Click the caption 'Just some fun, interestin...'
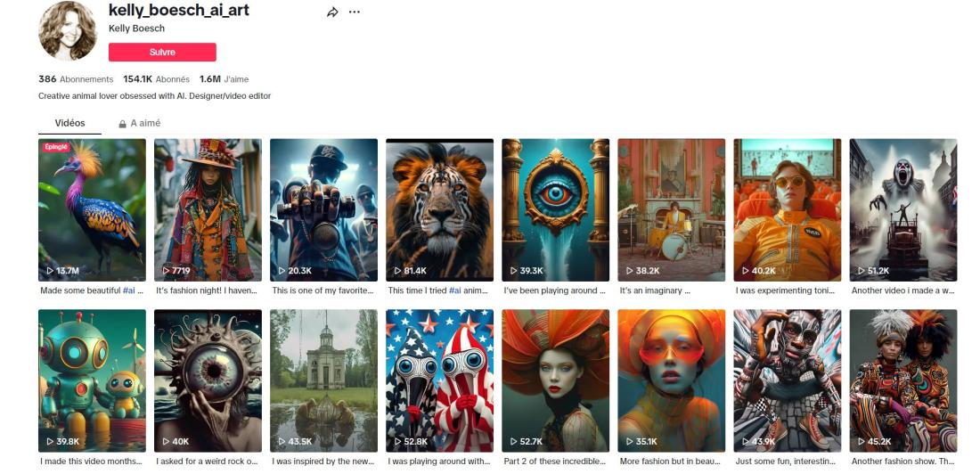 (786, 462)
